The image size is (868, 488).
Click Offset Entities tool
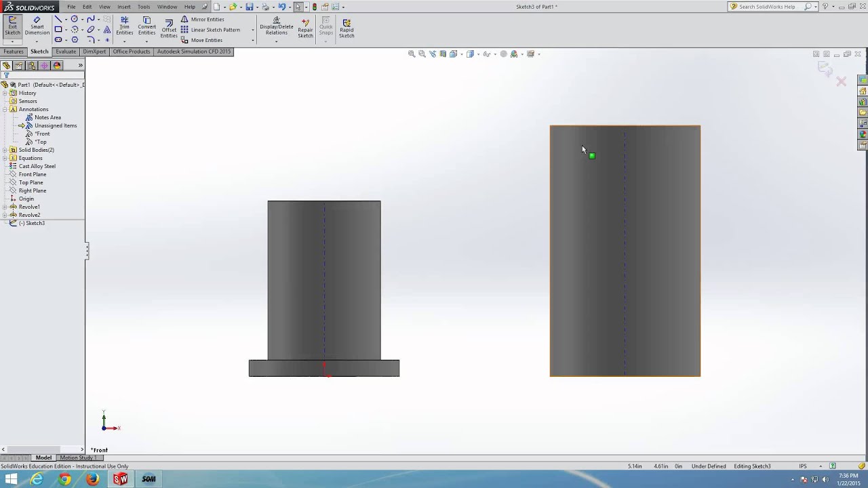click(x=169, y=27)
